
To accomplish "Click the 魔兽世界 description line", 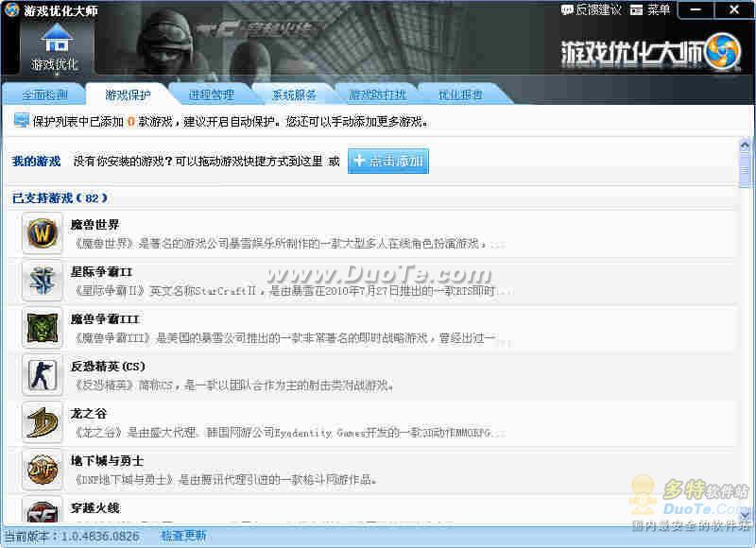I will [288, 244].
